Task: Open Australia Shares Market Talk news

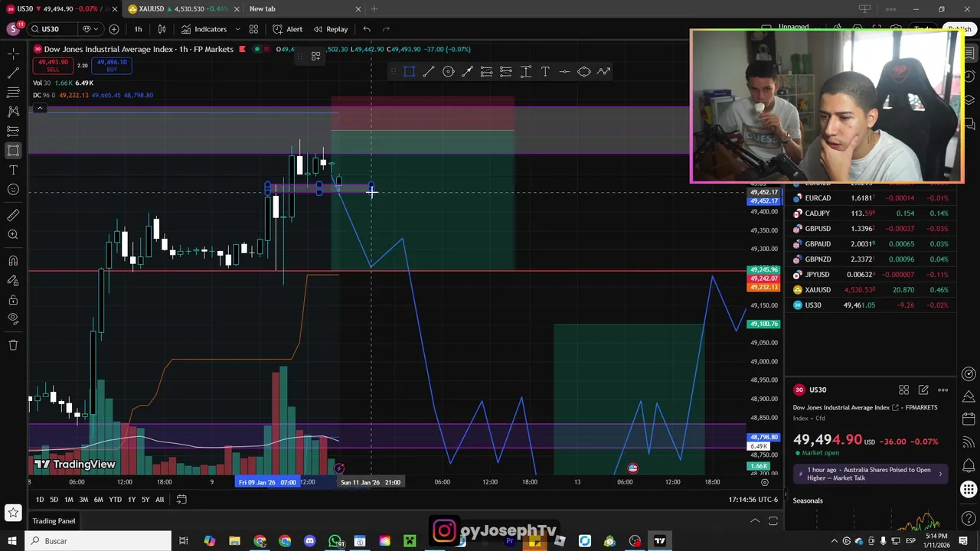Action: pos(872,474)
